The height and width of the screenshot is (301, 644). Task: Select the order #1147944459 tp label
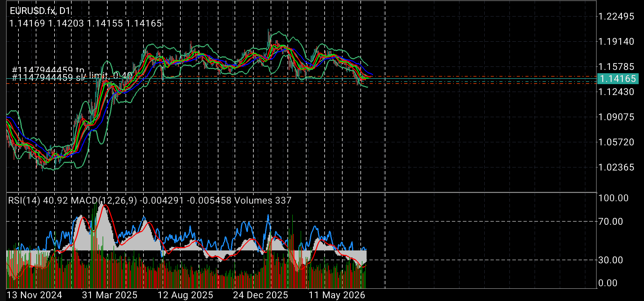[48, 70]
